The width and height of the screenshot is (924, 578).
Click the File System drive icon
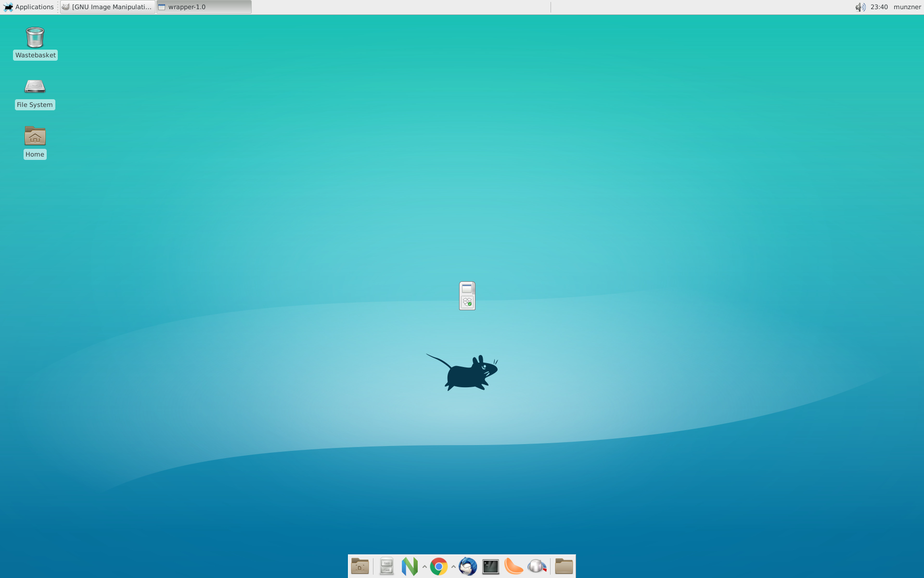[35, 87]
